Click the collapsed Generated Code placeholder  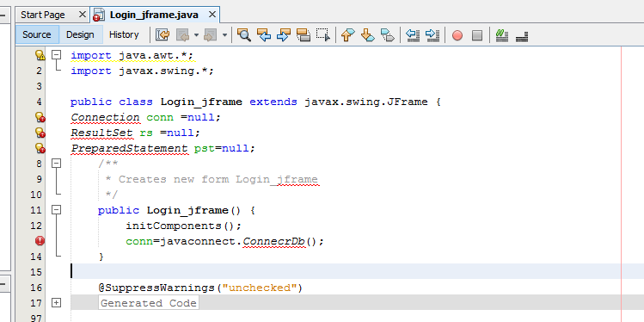tap(148, 303)
